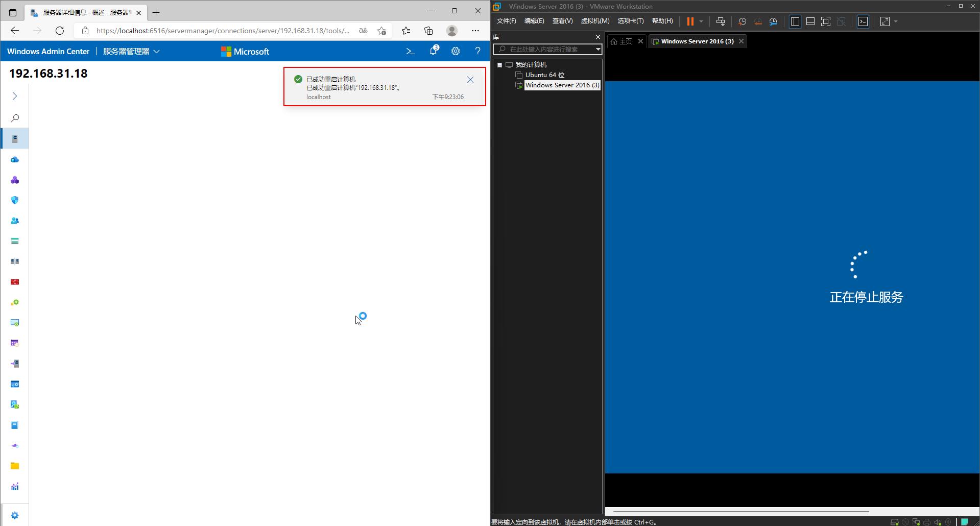Click VMware status bar sound icon
This screenshot has height=526, width=980.
938,522
